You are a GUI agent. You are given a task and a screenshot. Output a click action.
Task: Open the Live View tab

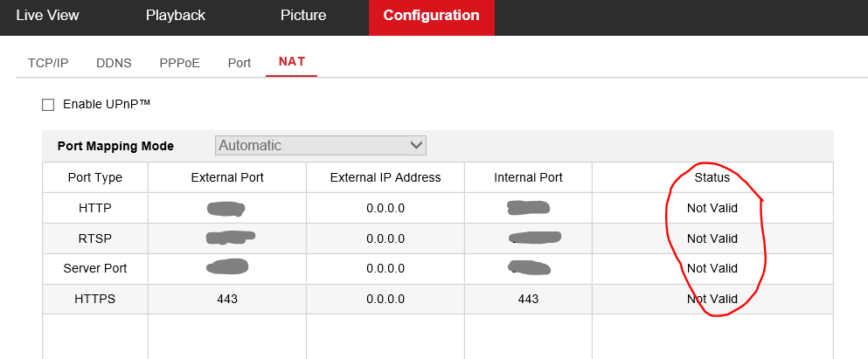tap(48, 16)
